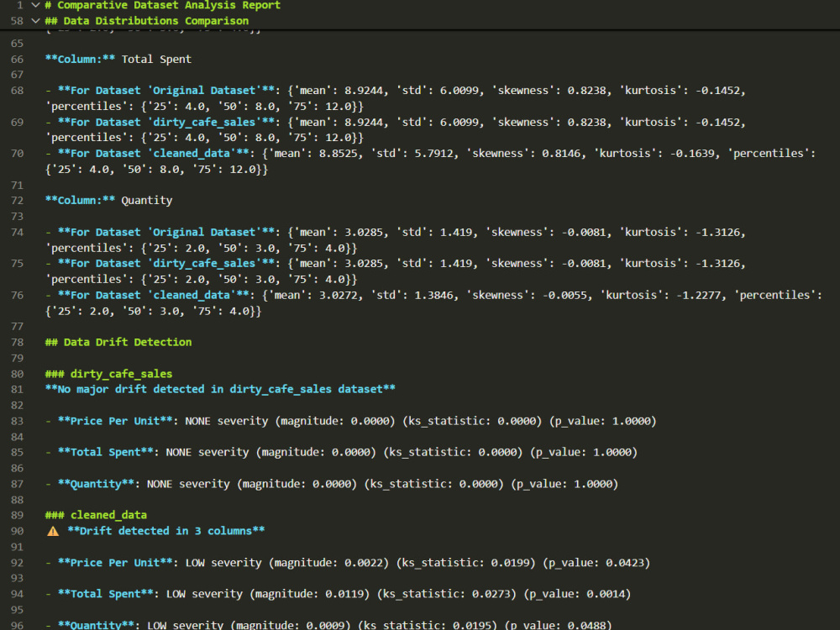Select line number 90
Viewport: 840px width, 630px height.
[17, 531]
